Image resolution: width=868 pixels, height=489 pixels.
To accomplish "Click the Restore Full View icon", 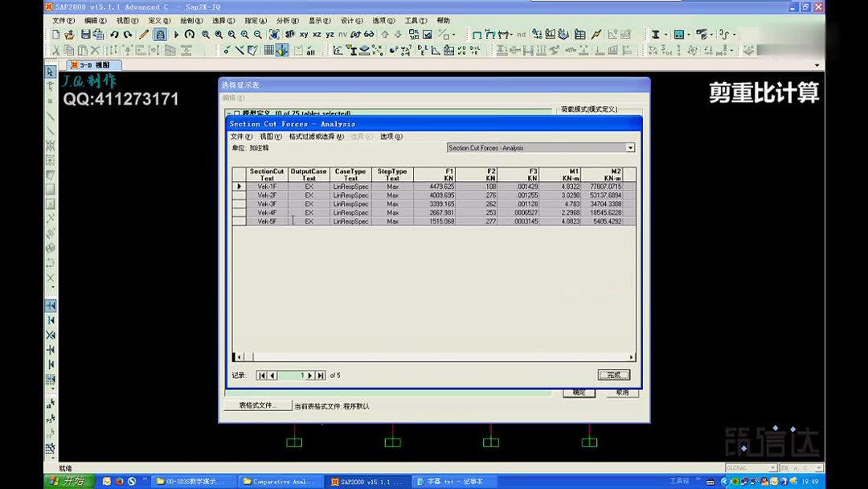I will [219, 35].
